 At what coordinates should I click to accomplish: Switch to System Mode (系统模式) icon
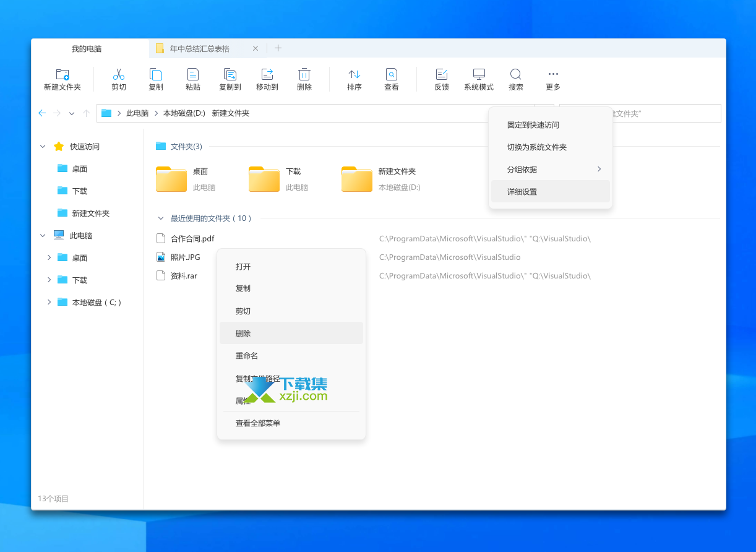pyautogui.click(x=479, y=75)
